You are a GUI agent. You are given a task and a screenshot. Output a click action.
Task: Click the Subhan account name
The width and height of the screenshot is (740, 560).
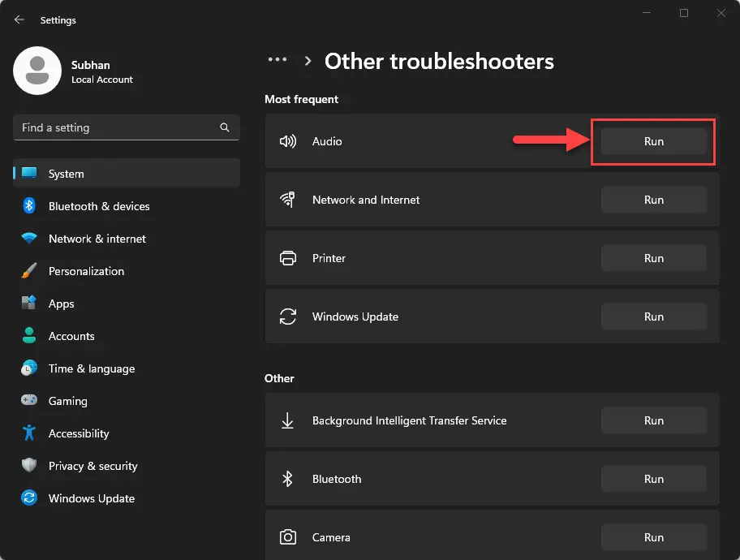91,65
